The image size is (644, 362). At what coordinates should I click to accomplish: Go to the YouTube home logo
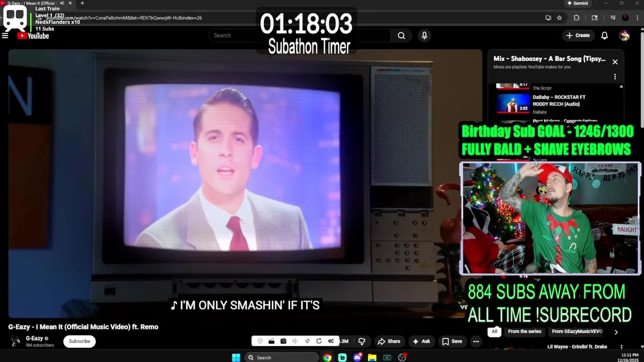33,36
